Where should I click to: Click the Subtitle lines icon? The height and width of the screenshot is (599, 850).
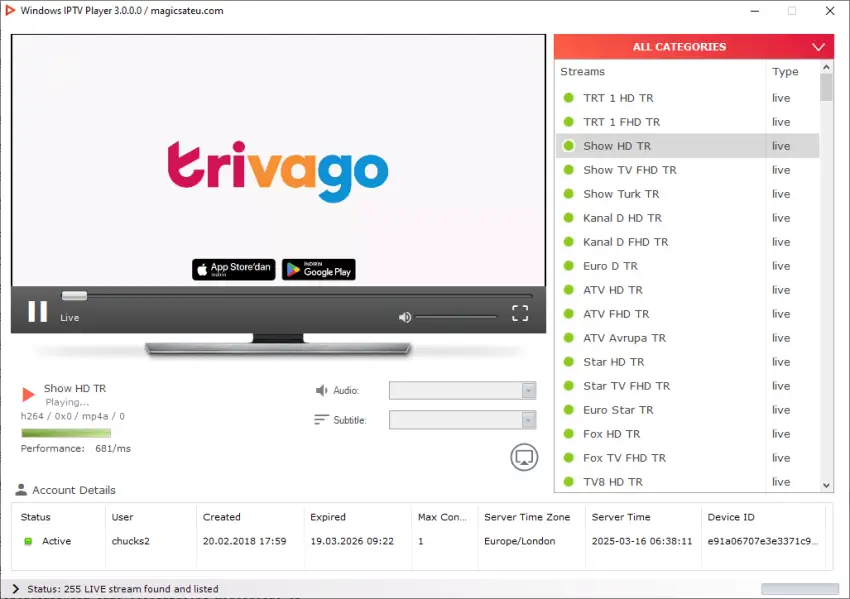(321, 420)
